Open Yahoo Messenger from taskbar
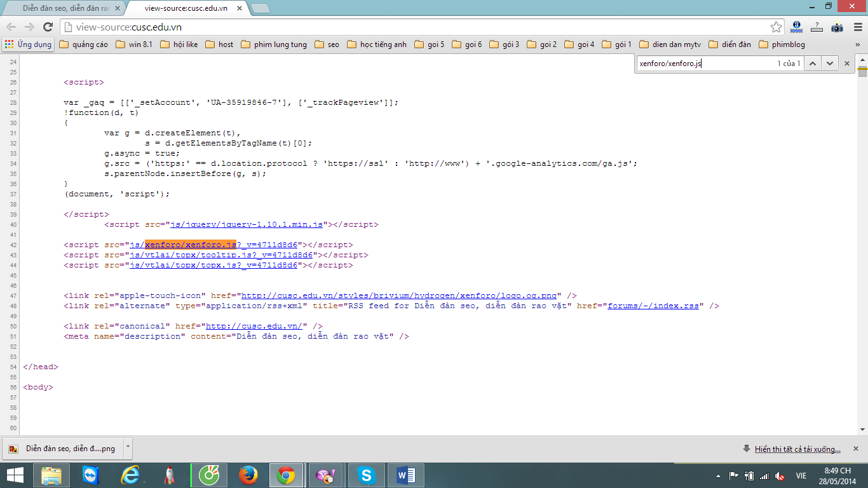 pyautogui.click(x=326, y=475)
